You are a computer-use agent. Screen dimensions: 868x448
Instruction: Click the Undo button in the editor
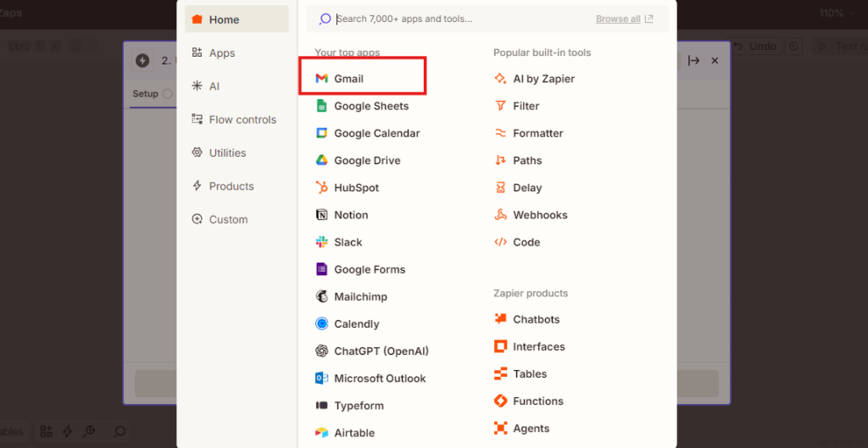[x=756, y=47]
